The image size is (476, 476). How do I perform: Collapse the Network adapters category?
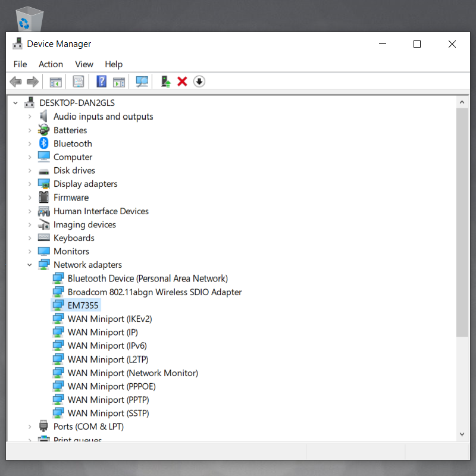[30, 265]
